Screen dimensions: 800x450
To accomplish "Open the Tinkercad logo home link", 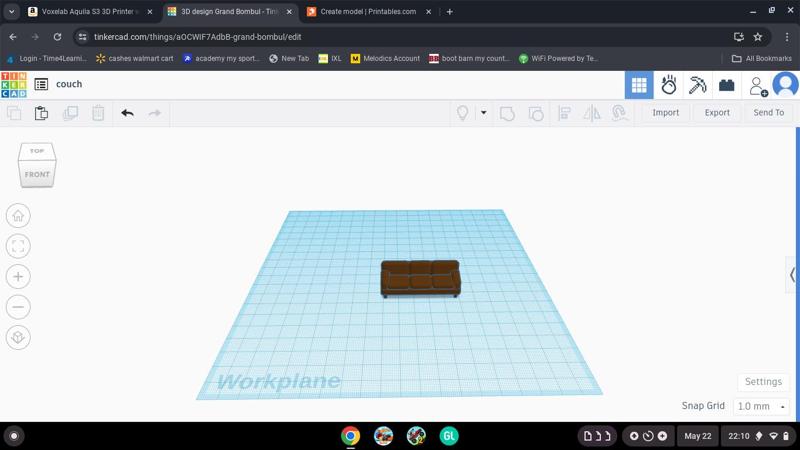I will [x=14, y=85].
